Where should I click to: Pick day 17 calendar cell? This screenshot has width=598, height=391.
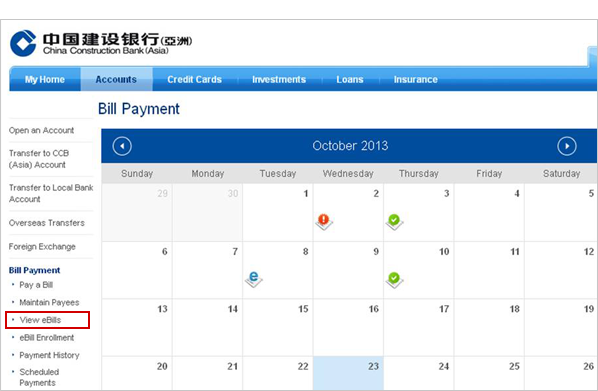pos(419,328)
